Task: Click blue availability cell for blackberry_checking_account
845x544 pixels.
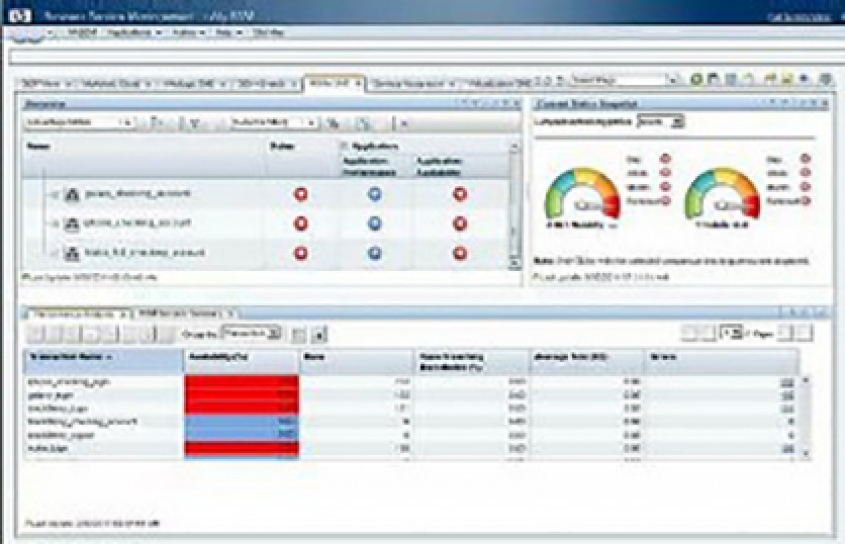Action: pyautogui.click(x=241, y=422)
